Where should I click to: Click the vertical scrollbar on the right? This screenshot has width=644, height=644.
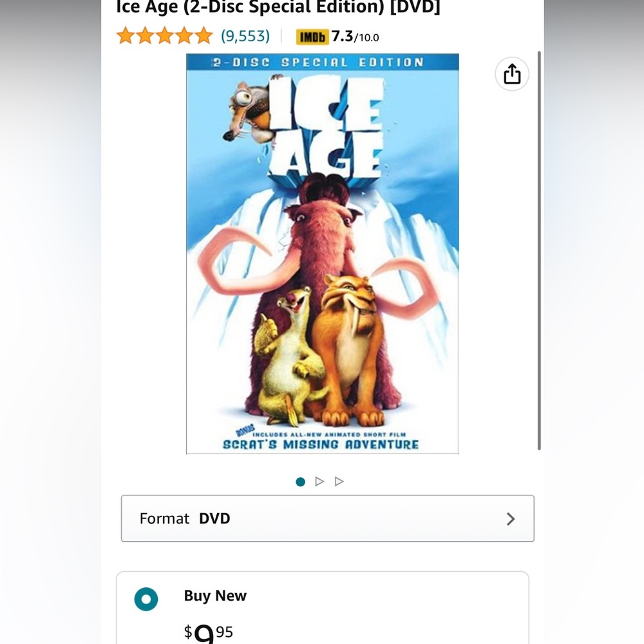539,251
